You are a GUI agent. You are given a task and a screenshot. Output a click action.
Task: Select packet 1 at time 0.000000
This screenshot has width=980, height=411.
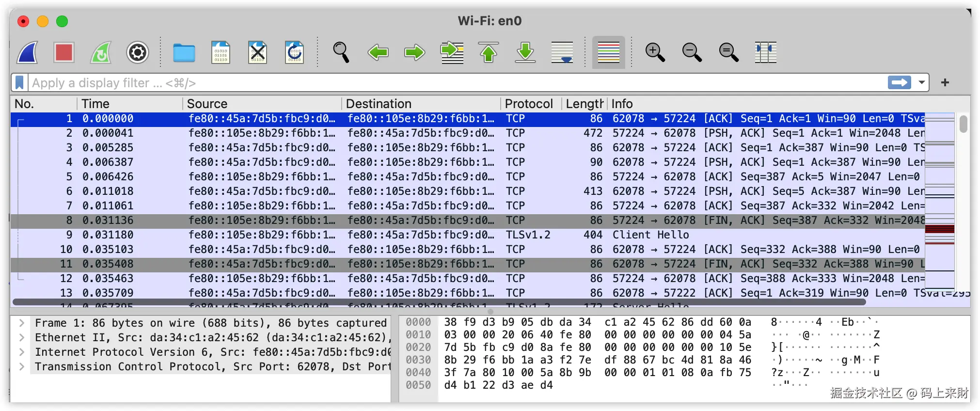468,118
